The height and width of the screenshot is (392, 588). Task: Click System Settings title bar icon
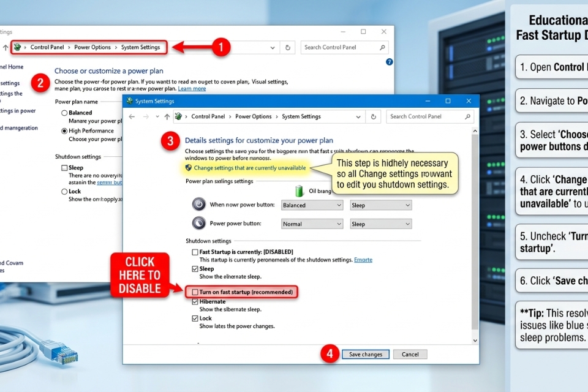pos(130,101)
